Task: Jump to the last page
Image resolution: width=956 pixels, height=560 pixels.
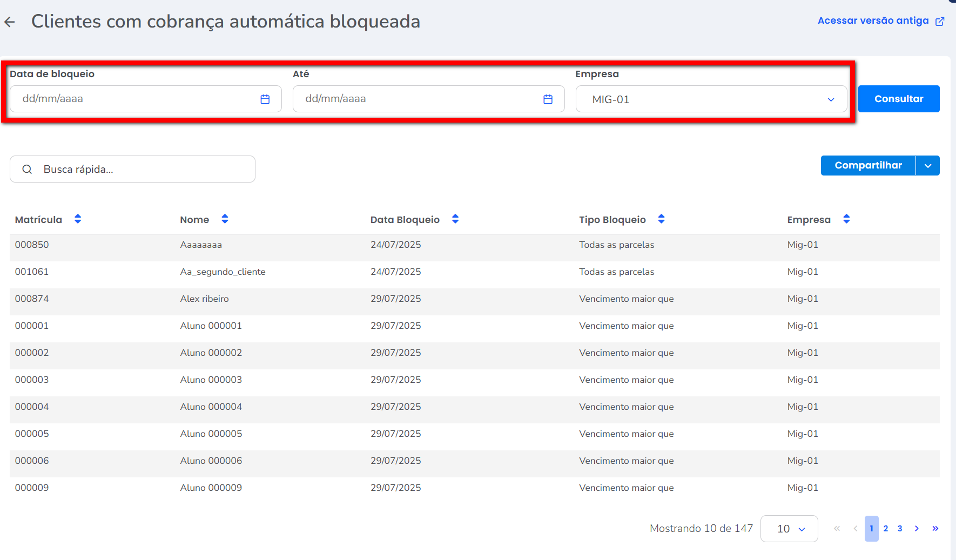Action: click(x=935, y=529)
